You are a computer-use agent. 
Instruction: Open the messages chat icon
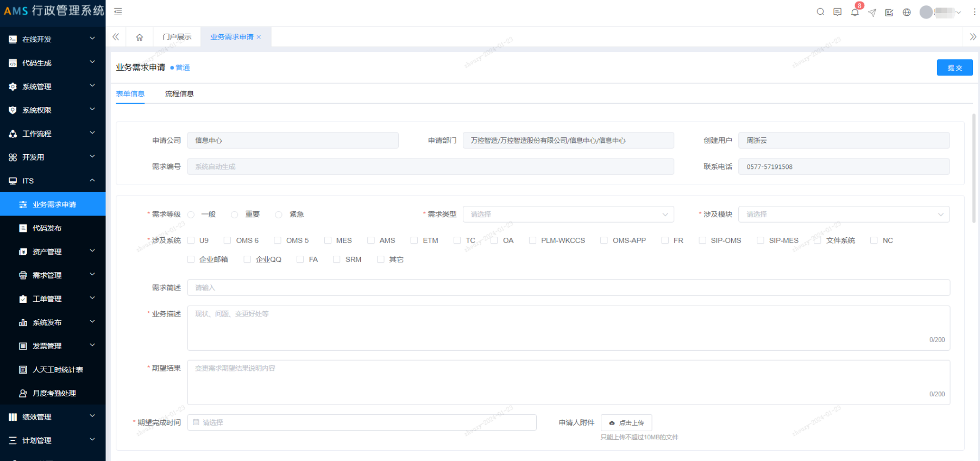click(838, 12)
